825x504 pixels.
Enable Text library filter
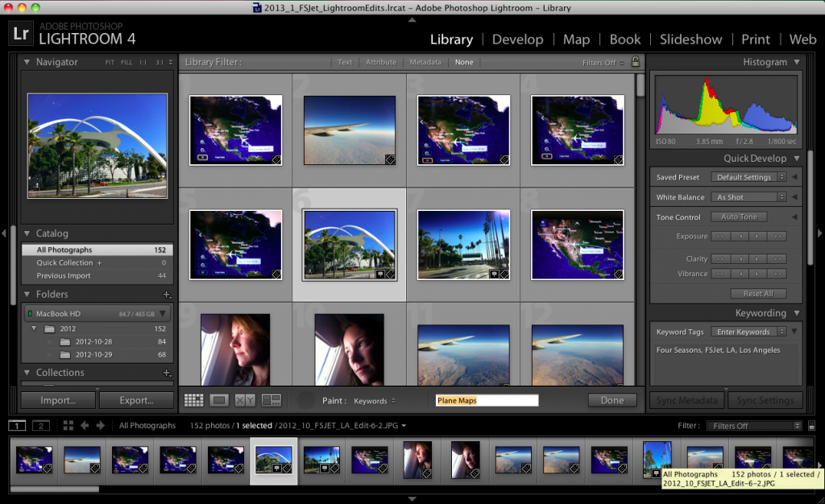345,62
